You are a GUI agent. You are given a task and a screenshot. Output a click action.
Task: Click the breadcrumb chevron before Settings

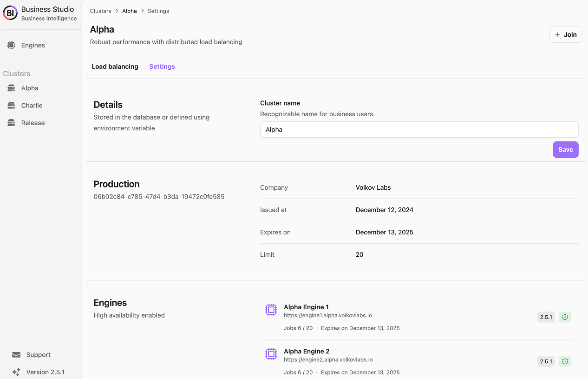coord(142,11)
